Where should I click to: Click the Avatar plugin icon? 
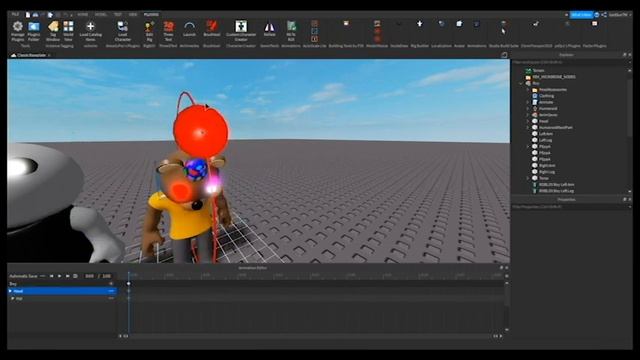coord(459,24)
